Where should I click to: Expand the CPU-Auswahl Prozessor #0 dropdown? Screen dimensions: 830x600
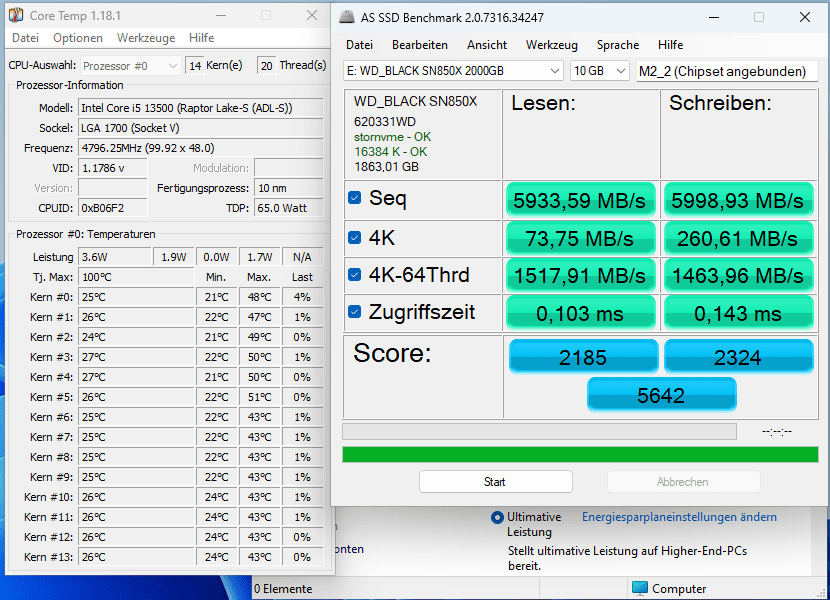(x=130, y=66)
